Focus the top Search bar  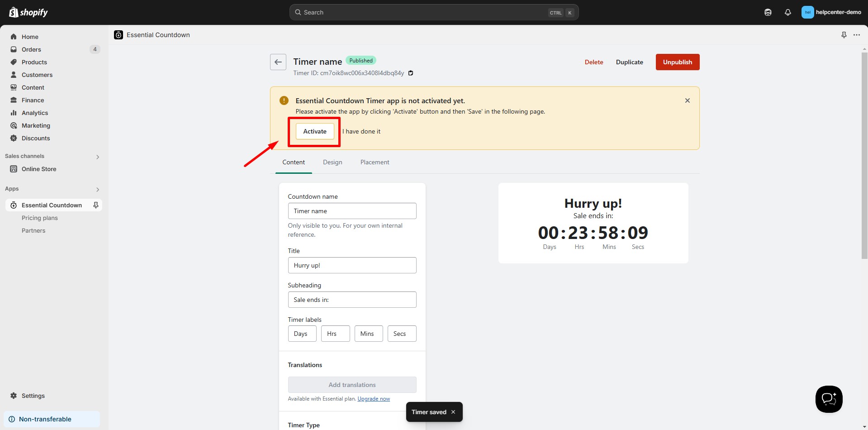[x=434, y=12]
